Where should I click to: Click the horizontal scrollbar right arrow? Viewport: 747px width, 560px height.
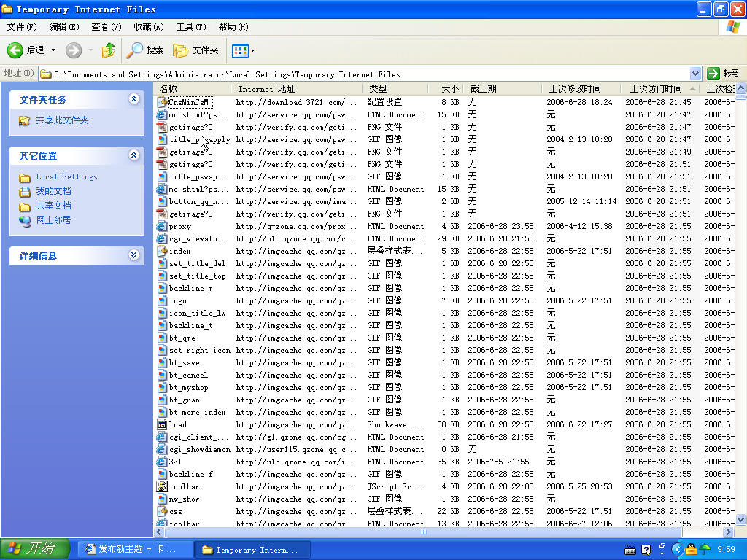(729, 532)
